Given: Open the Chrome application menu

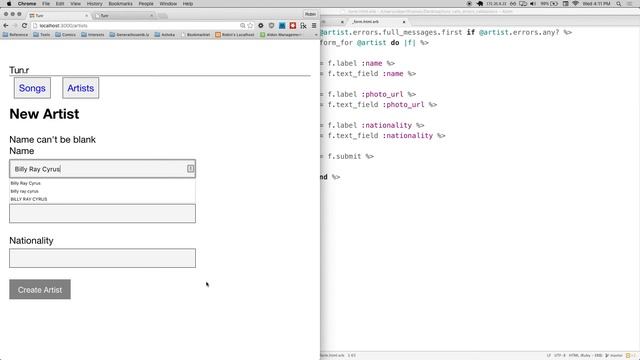Looking at the screenshot, I should (27, 4).
